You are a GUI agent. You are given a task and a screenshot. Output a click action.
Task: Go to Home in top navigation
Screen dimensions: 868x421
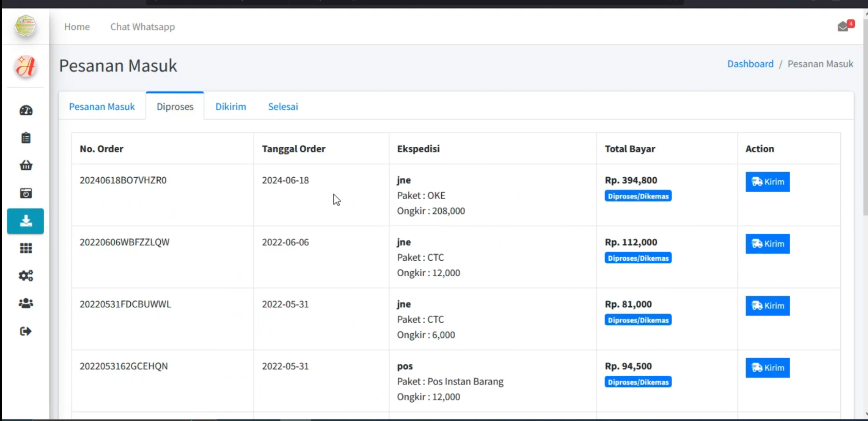[x=77, y=27]
